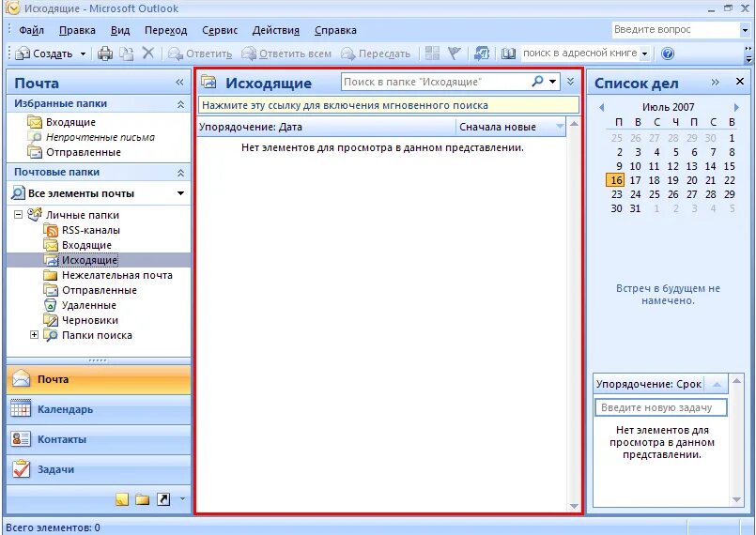Click the Categorize colored squares icon
Viewport: 756px width, 535px height.
pyautogui.click(x=433, y=53)
